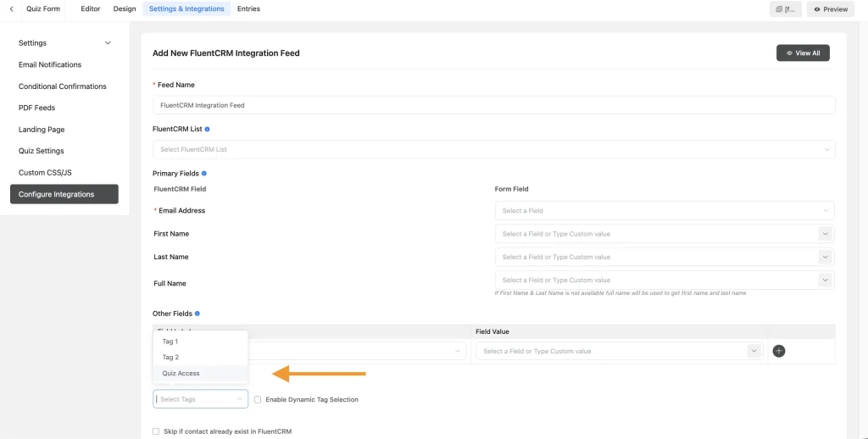
Task: Open the Preview button
Action: pyautogui.click(x=831, y=8)
